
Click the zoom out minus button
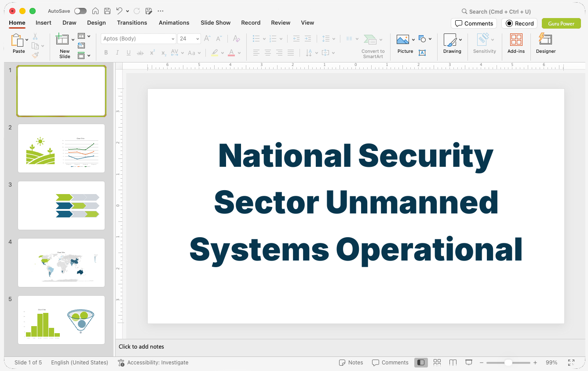tap(482, 363)
